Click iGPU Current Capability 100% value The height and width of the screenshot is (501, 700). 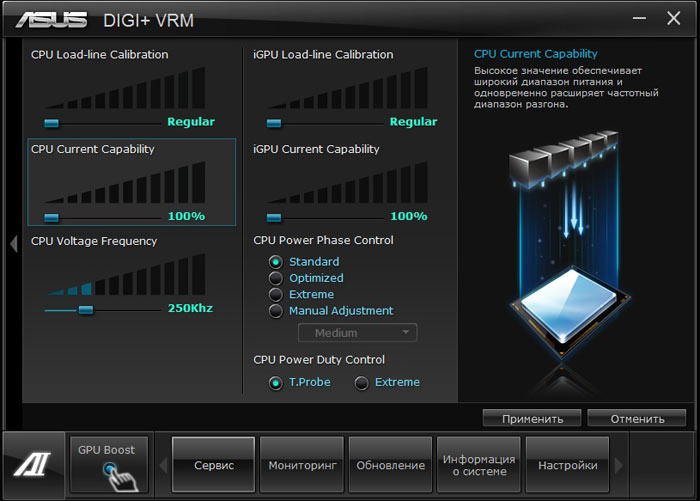coord(408,216)
